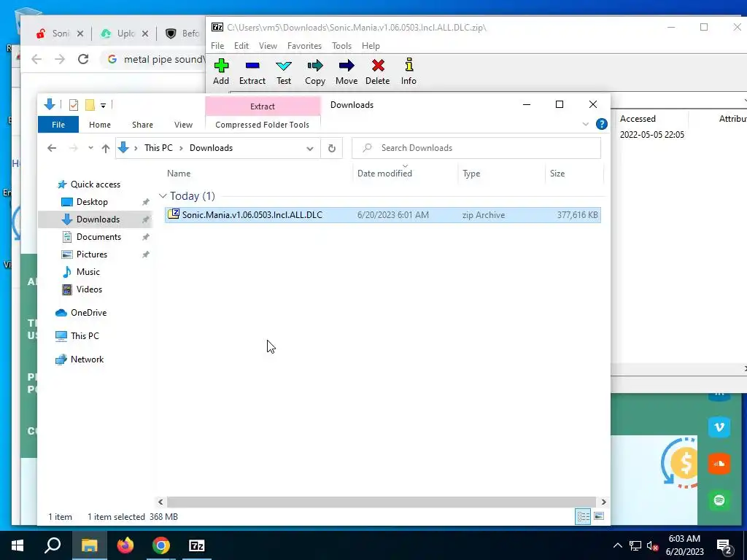747x560 pixels.
Task: Open the View menu in 7-Zip
Action: point(268,46)
